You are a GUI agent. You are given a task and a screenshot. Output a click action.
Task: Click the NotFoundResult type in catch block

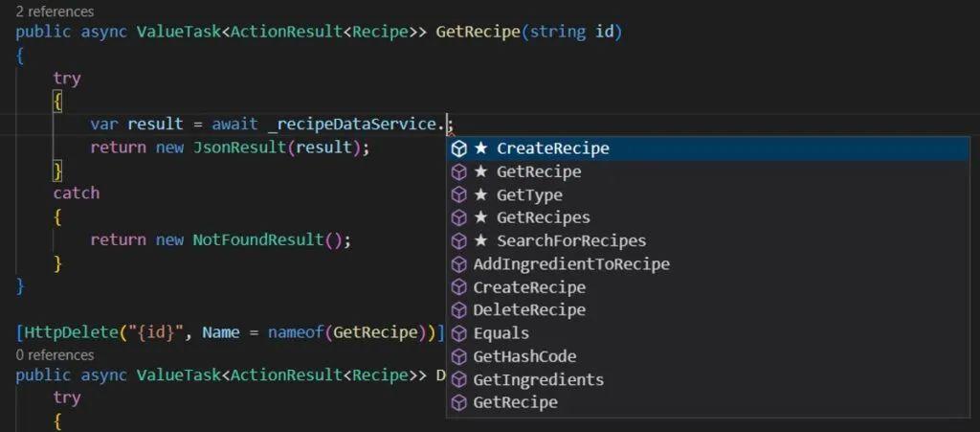257,240
